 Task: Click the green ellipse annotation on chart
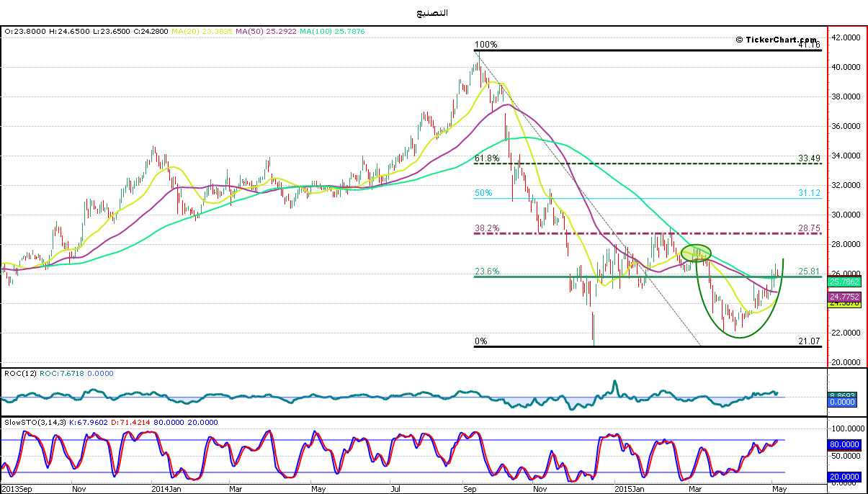(x=696, y=253)
